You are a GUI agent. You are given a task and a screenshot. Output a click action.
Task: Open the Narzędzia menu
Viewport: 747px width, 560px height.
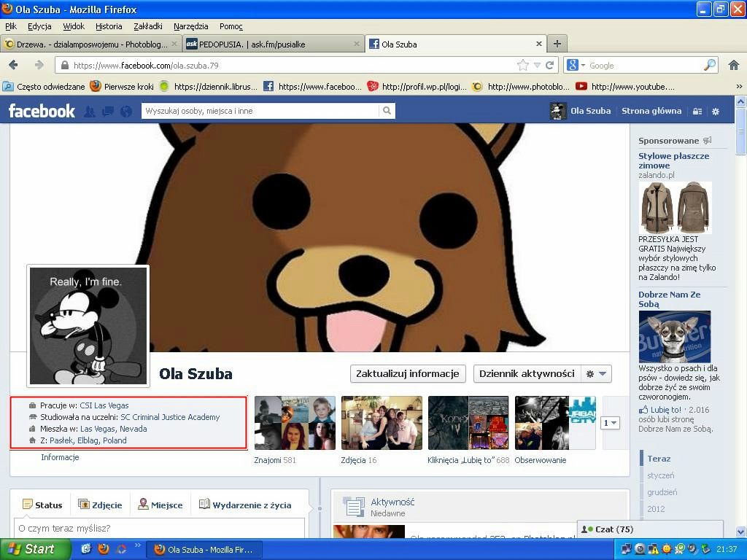pos(190,26)
